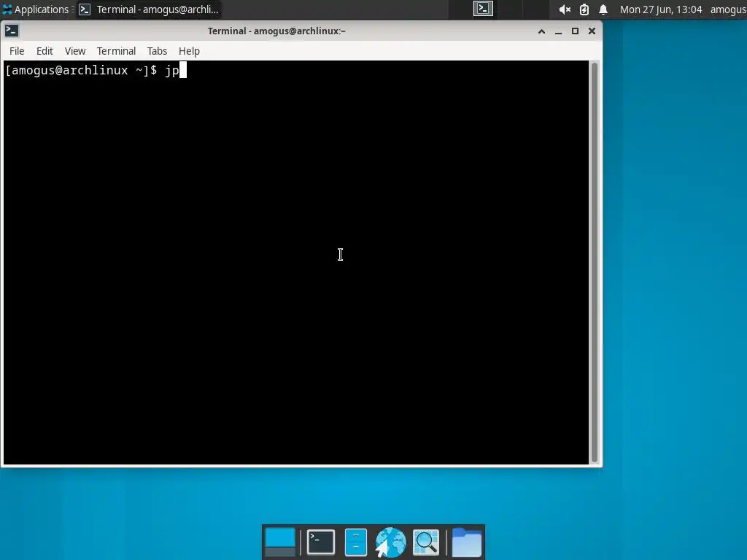Click the terminal icon in the top panel tray
The height and width of the screenshot is (560, 747).
483,9
